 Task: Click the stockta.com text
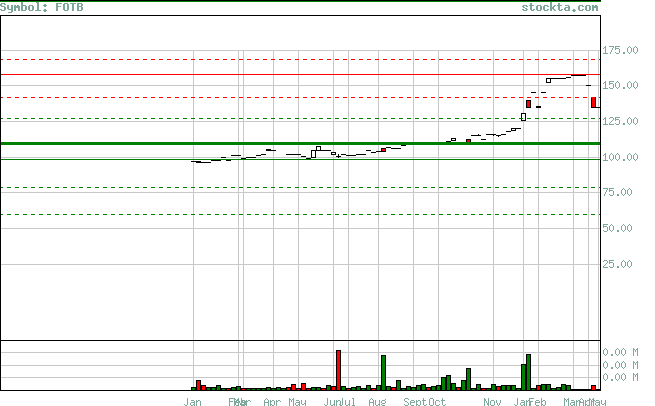pyautogui.click(x=560, y=8)
